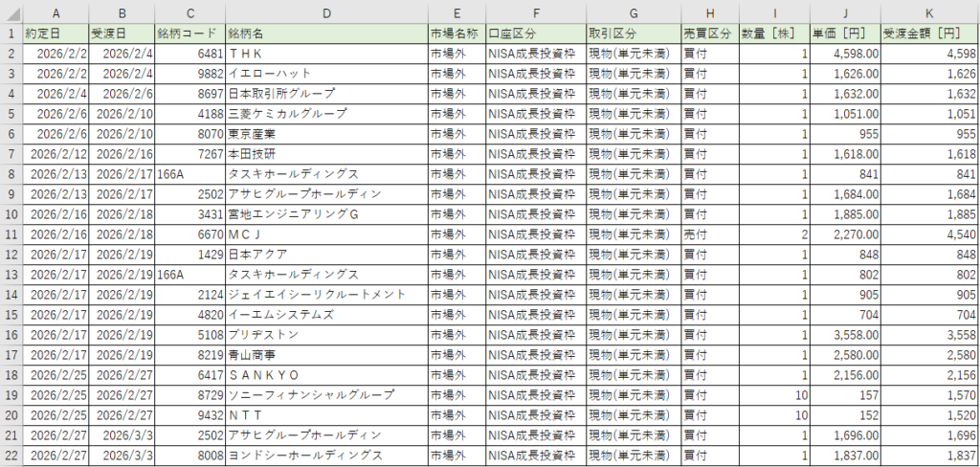
Task: Click the "受渡金額 [円]" header cell
Action: 929,33
